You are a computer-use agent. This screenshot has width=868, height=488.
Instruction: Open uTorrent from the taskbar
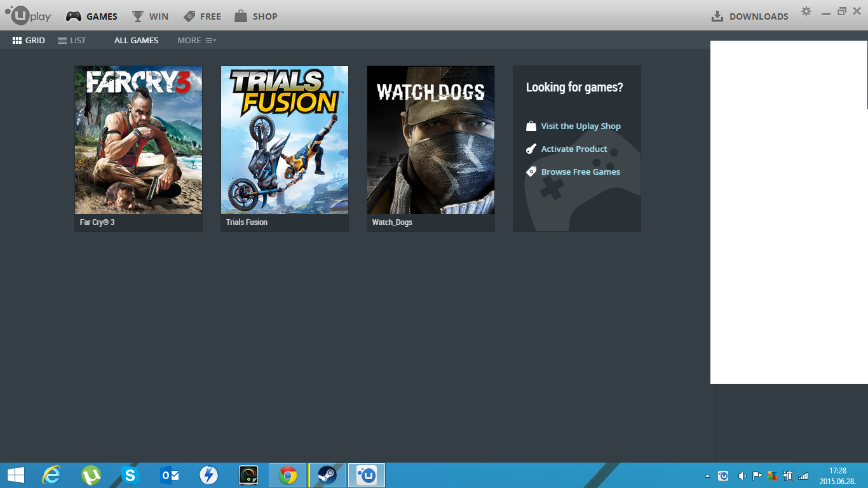tap(91, 475)
